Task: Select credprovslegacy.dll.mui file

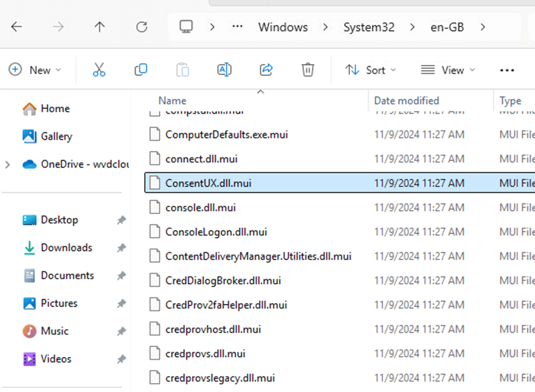Action: coord(220,378)
